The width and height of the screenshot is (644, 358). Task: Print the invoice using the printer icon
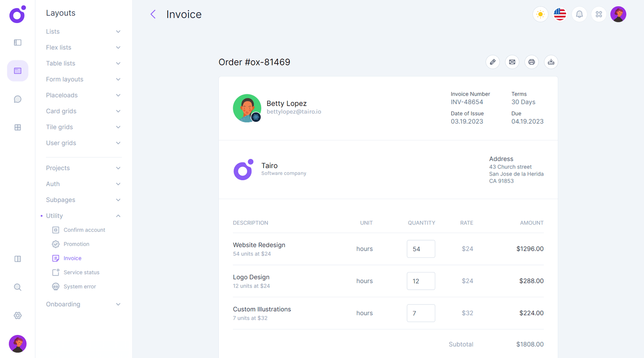pyautogui.click(x=531, y=62)
